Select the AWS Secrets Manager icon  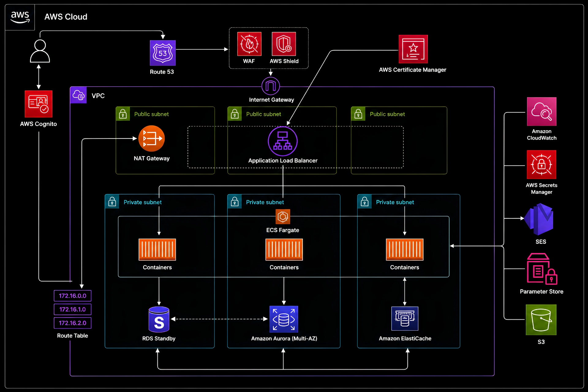(541, 164)
